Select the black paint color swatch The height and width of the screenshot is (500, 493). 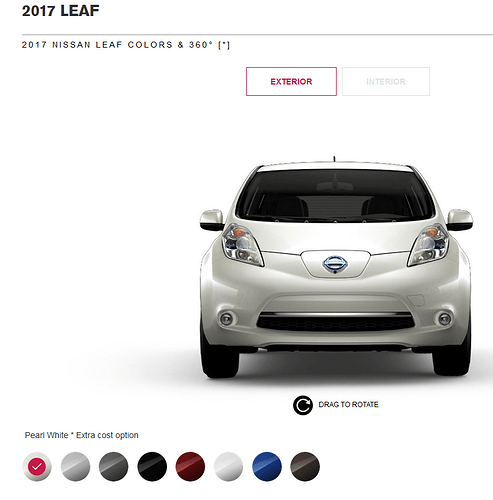[x=152, y=466]
